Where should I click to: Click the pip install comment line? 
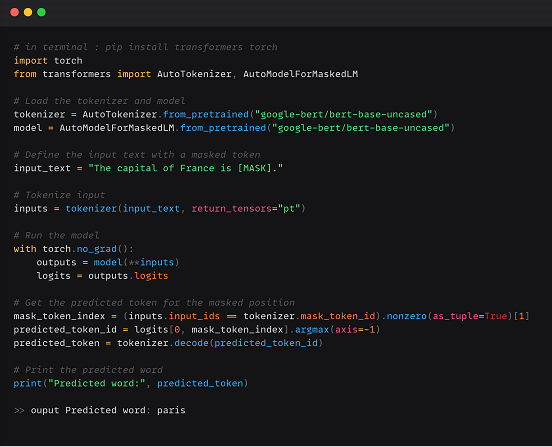(x=145, y=47)
